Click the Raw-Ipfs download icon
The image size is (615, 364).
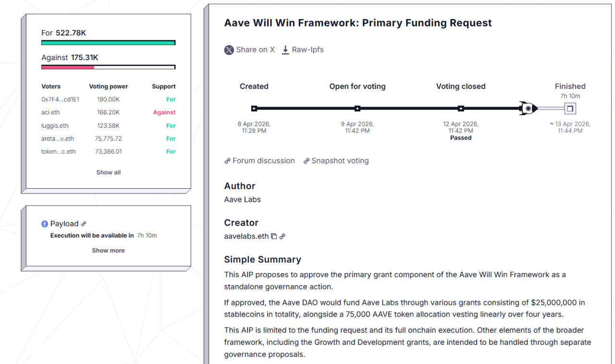(x=285, y=50)
